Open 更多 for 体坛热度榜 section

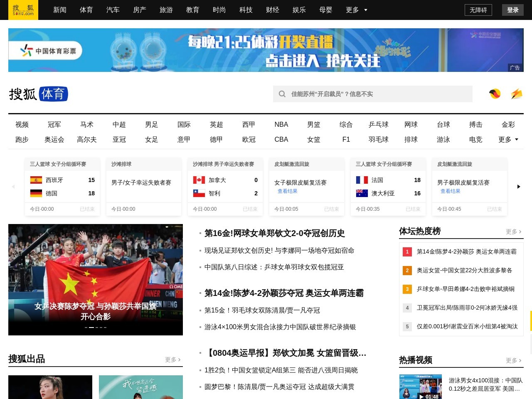pos(513,232)
